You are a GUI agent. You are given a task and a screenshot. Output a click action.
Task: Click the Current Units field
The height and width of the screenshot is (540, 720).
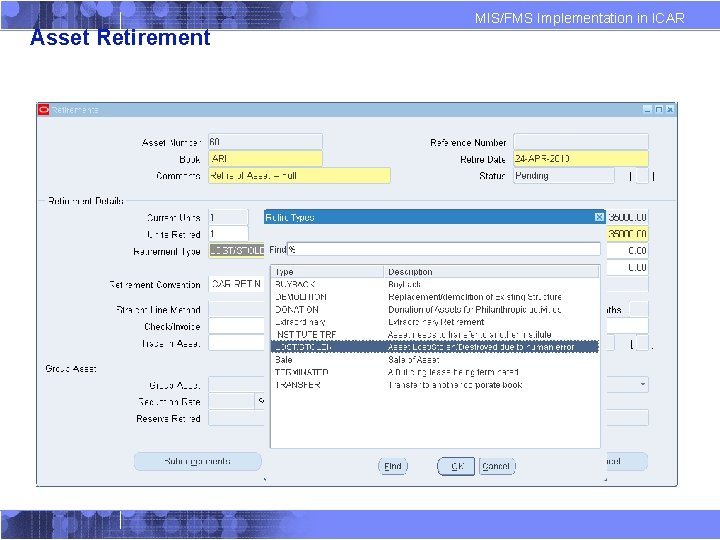[x=228, y=217]
